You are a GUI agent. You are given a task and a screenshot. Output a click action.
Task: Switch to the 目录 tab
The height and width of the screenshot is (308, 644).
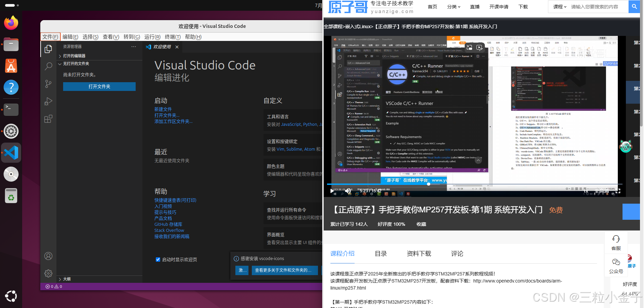click(381, 254)
